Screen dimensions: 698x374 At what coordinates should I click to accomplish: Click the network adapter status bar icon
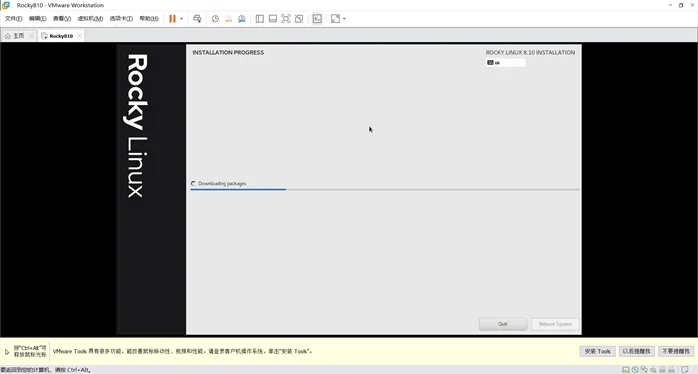(644, 370)
